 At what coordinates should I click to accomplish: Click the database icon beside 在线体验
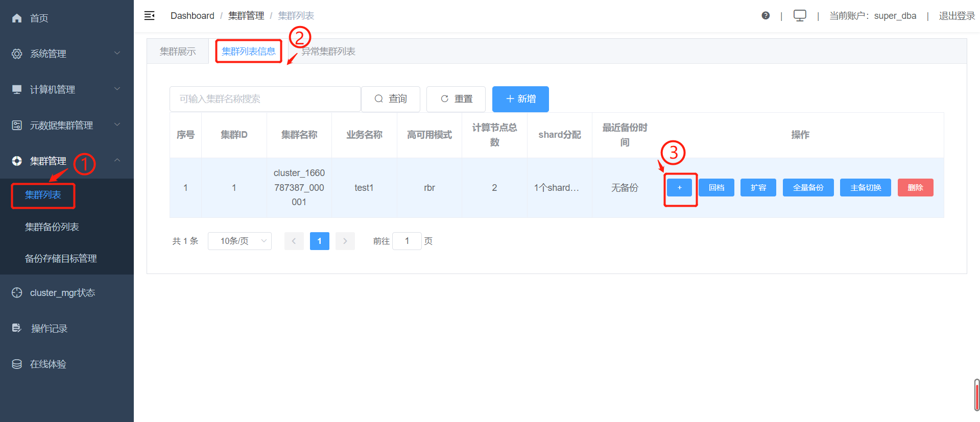point(17,364)
